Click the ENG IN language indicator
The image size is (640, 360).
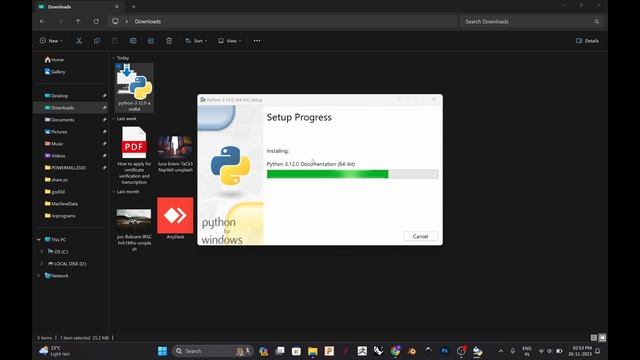pos(527,351)
